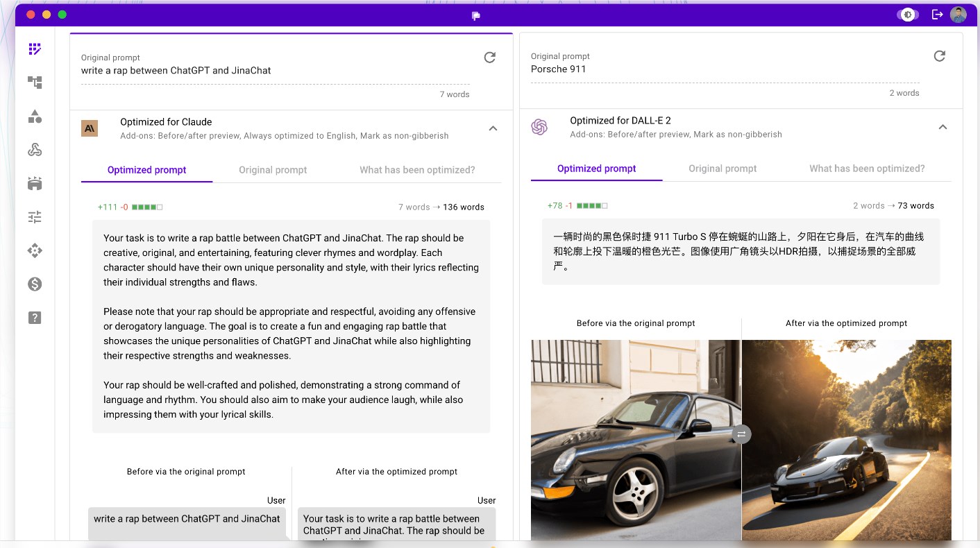Click 'Before via the original prompt' above Porsche image
Screen dimensions: 980x548
tap(636, 323)
